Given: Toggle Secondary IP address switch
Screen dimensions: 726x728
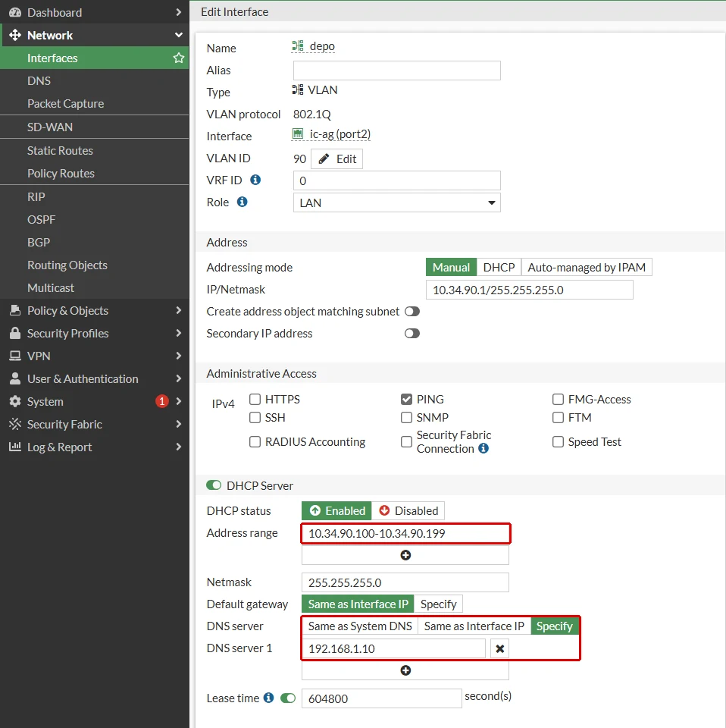Looking at the screenshot, I should (x=412, y=334).
